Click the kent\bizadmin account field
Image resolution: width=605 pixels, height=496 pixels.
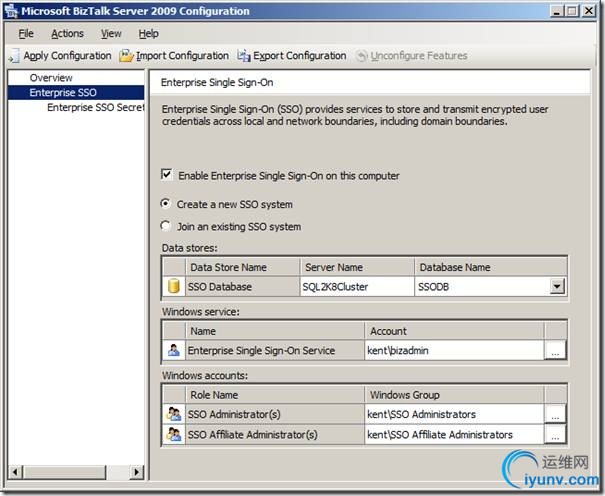[454, 351]
